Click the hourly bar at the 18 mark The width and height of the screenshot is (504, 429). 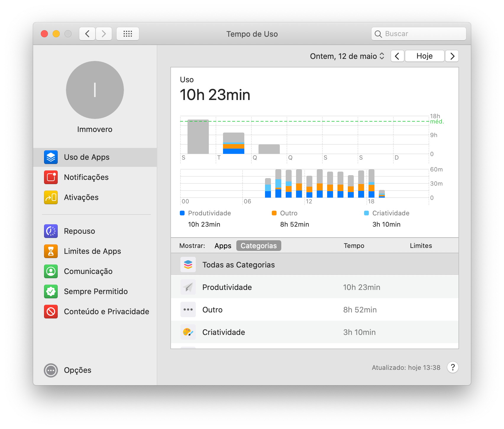point(371,183)
